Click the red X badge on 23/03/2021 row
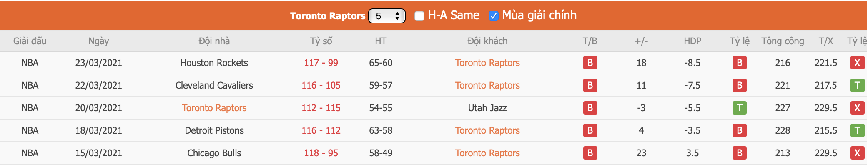868x168 pixels. 857,63
